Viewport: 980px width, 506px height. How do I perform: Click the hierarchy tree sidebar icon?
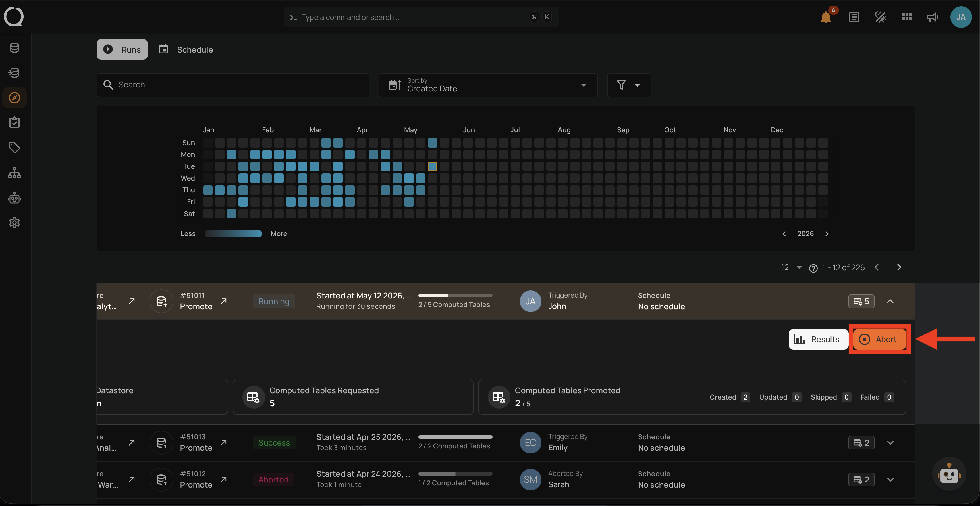point(14,173)
